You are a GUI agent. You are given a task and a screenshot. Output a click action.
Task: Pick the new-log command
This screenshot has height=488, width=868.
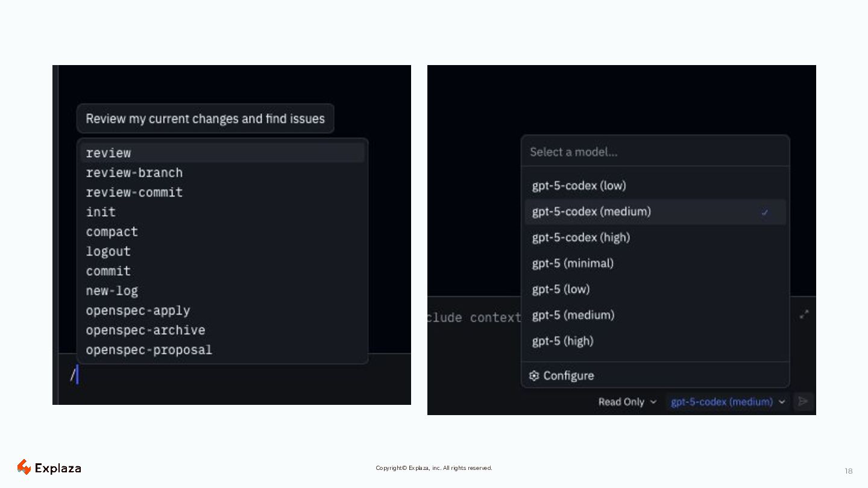[222, 291]
